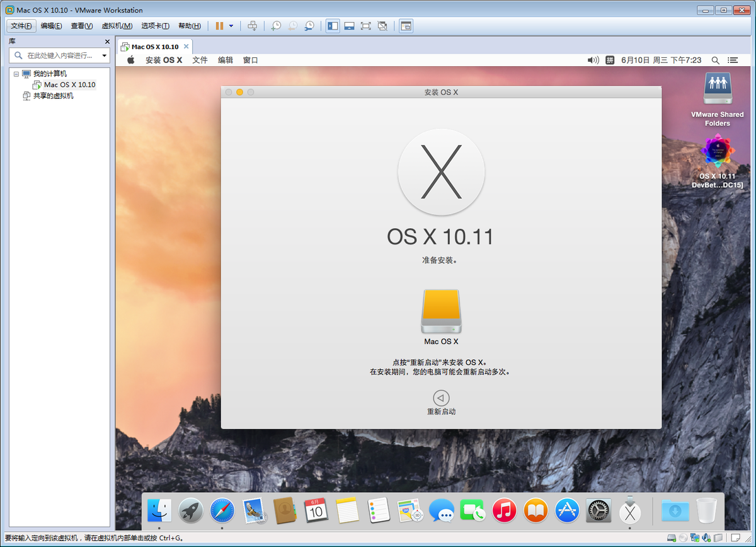Click the network adapter status bar icon
Screen dimensions: 756x547
(x=694, y=538)
